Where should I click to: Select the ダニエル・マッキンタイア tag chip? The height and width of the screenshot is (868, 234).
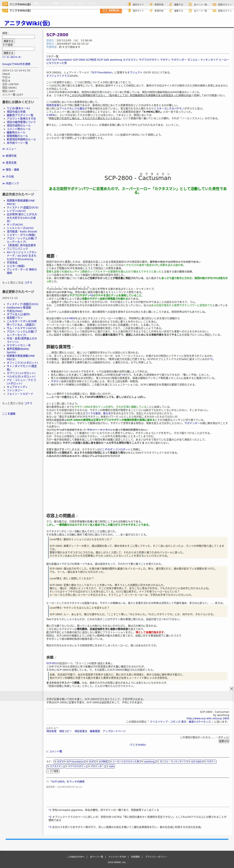171,762
